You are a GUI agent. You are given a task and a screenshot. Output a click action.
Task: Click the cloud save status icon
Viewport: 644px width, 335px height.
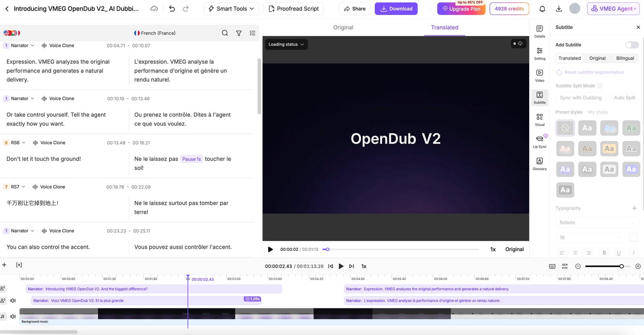pos(154,8)
